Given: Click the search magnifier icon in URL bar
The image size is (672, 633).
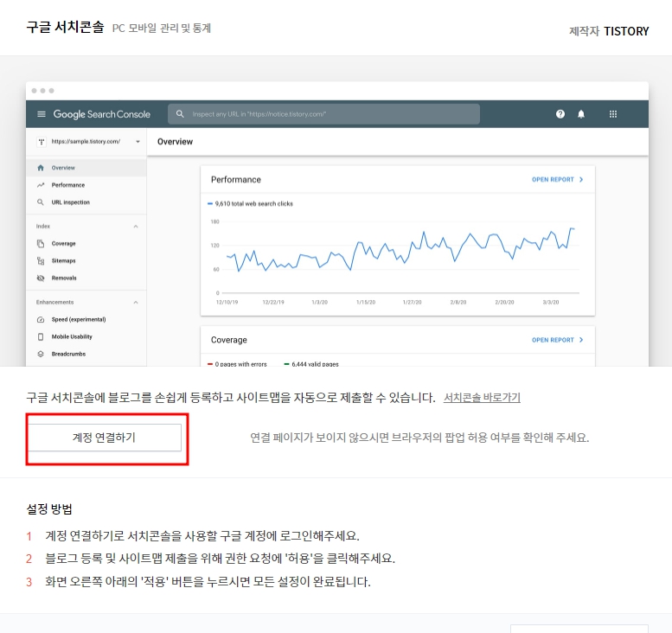Looking at the screenshot, I should [180, 114].
